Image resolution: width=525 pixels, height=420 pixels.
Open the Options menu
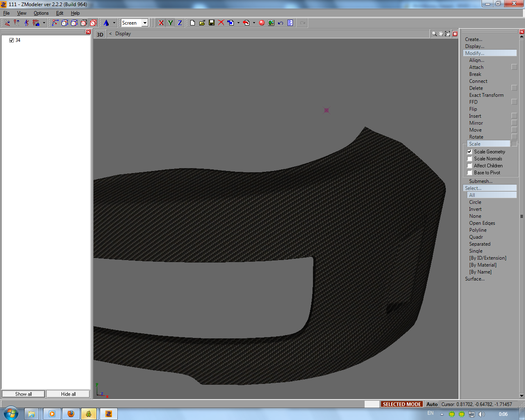(x=41, y=13)
